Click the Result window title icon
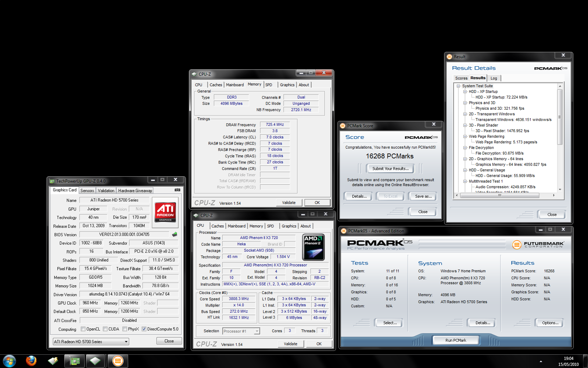The height and width of the screenshot is (368, 588). [449, 57]
